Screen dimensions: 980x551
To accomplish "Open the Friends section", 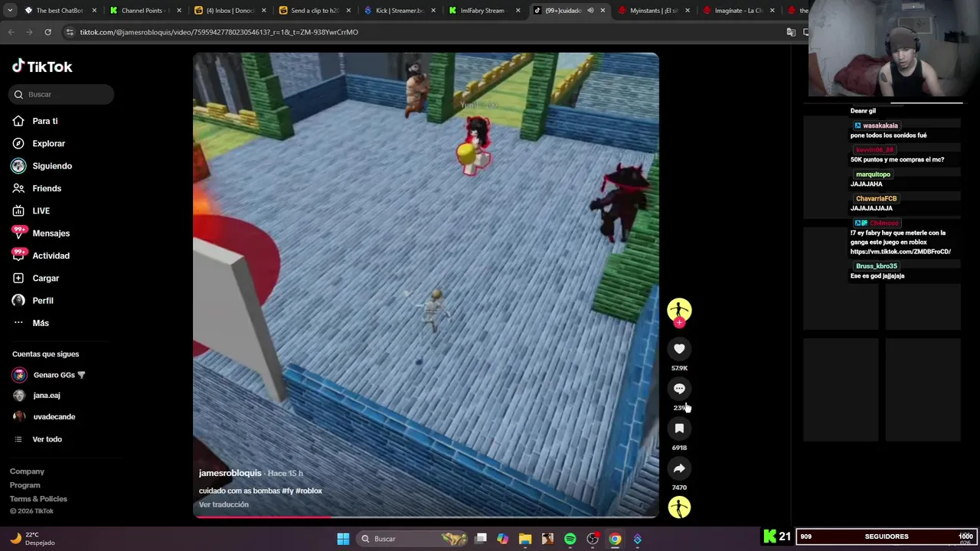I will tap(37, 188).
